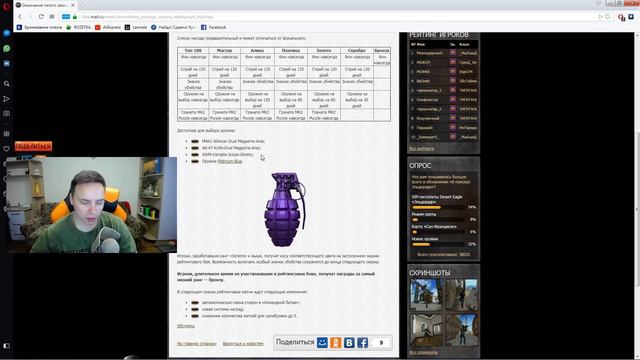Viewport: 640px width, 360px height.
Task: Close the current browser tab
Action: click(x=73, y=5)
